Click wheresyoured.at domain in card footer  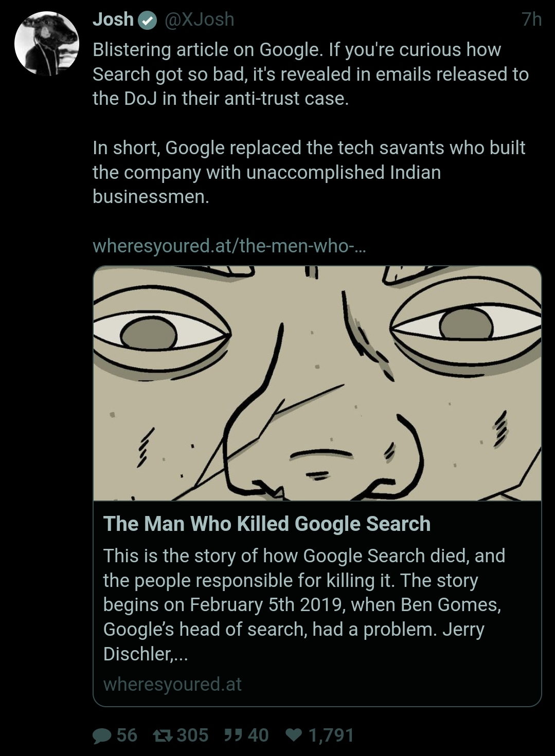click(172, 685)
